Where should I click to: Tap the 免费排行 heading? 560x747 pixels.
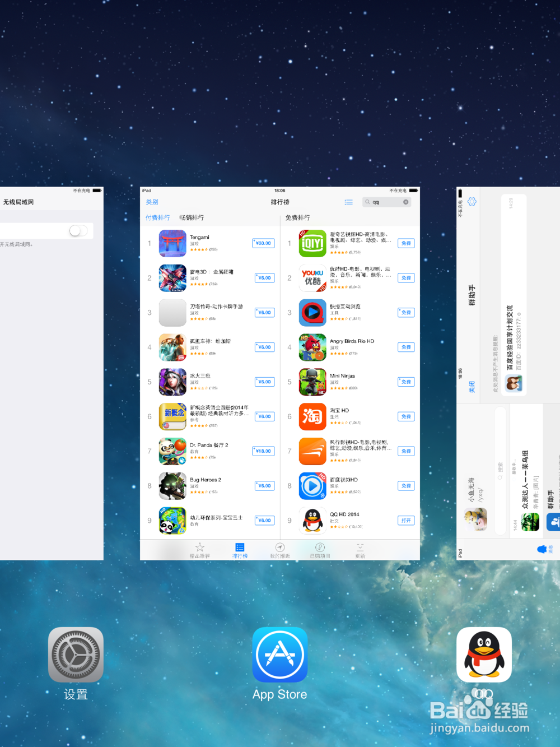point(297,217)
